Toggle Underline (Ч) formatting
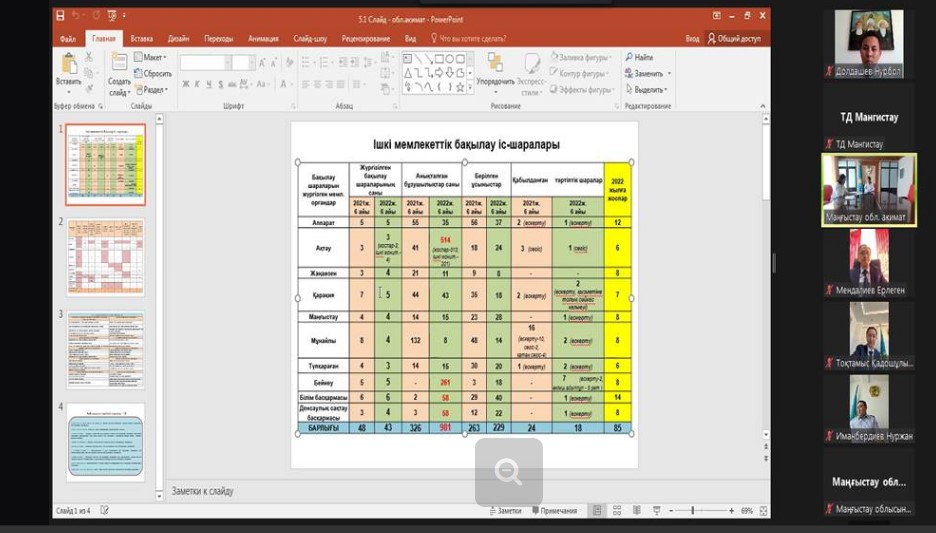Image resolution: width=936 pixels, height=533 pixels. tap(209, 84)
